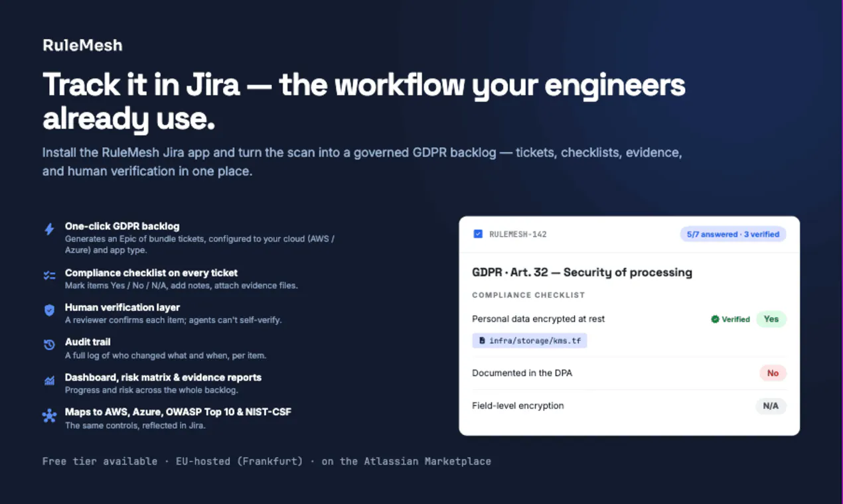
Task: Click 'Progress and risk across the whole backlog' text
Action: coord(151,390)
